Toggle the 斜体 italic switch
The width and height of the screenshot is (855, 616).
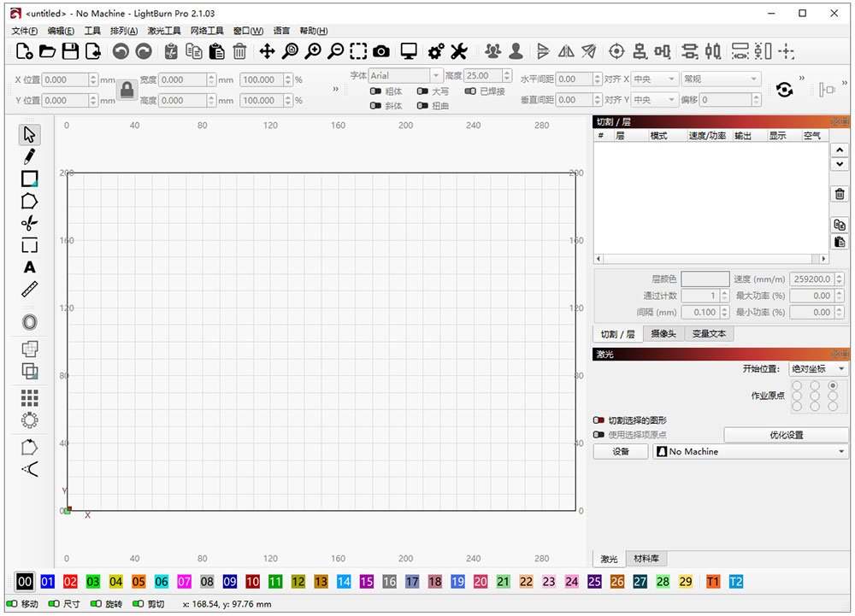[x=375, y=106]
